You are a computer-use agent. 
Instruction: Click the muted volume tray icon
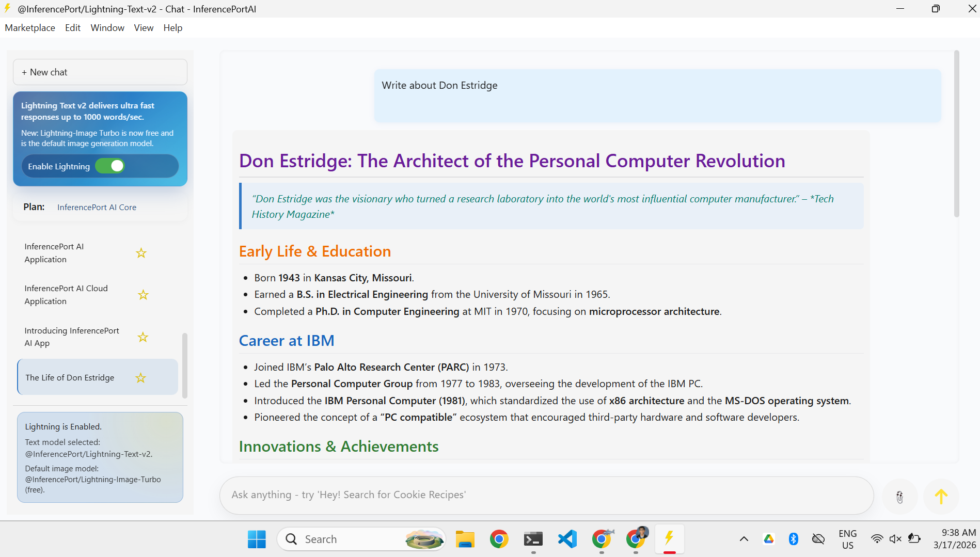click(x=895, y=539)
